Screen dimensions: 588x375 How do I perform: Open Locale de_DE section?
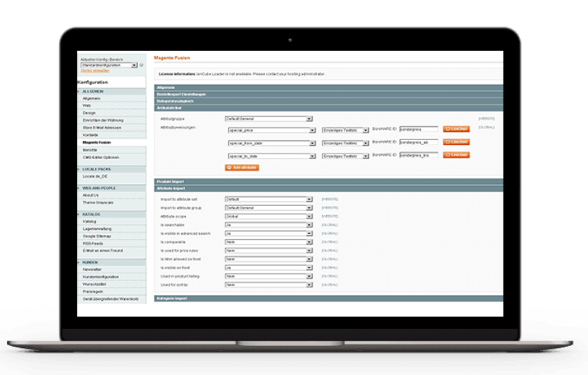(95, 176)
